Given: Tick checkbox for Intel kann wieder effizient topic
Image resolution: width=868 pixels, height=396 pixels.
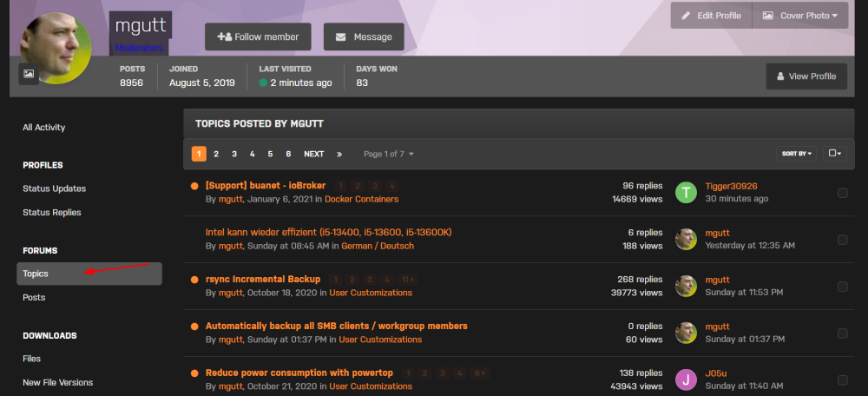Looking at the screenshot, I should click(x=843, y=240).
